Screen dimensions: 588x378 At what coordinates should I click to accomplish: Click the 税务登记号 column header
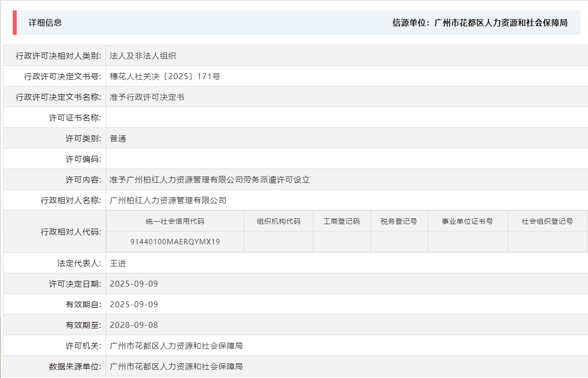click(x=398, y=221)
